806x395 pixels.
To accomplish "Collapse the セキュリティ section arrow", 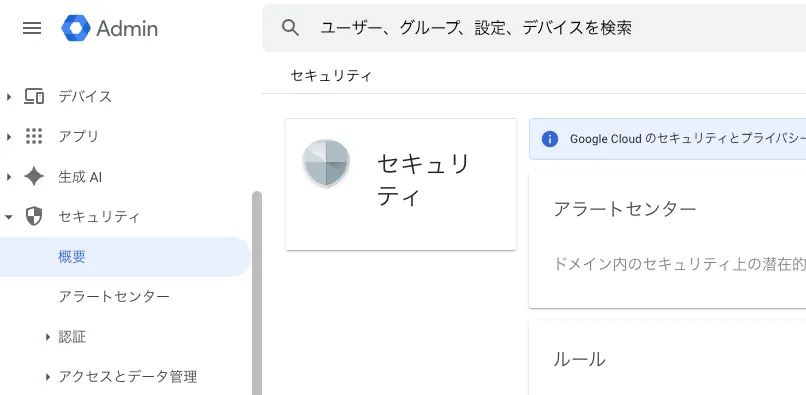I will (8, 217).
